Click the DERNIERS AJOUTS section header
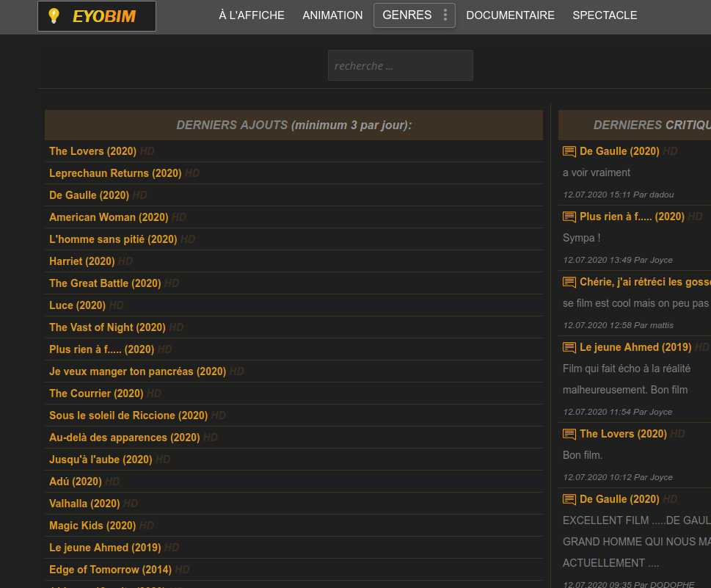Image resolution: width=711 pixels, height=588 pixels. tap(293, 125)
